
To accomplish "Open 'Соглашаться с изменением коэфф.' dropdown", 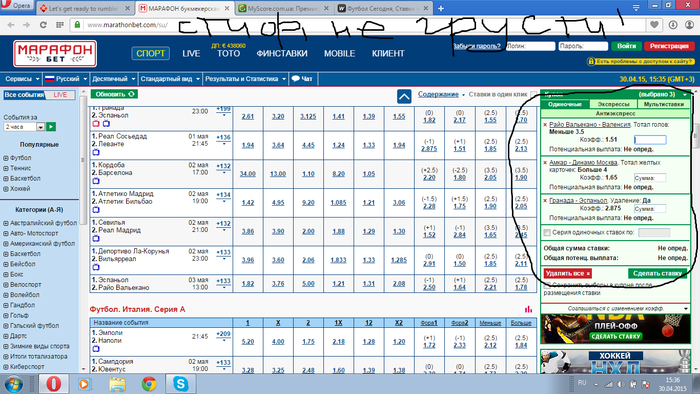I will (616, 308).
